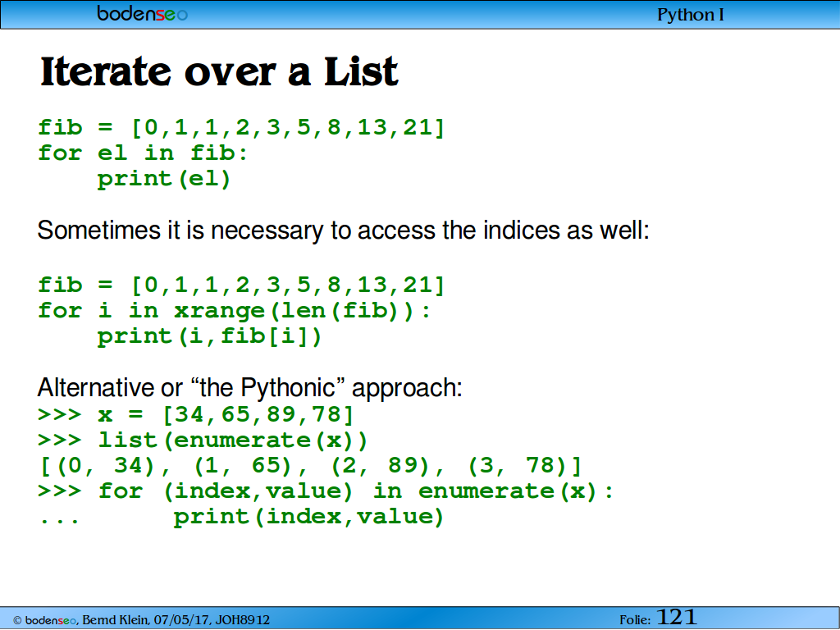Click the 'print(el)' code line
The height and width of the screenshot is (630, 840).
coord(164,180)
